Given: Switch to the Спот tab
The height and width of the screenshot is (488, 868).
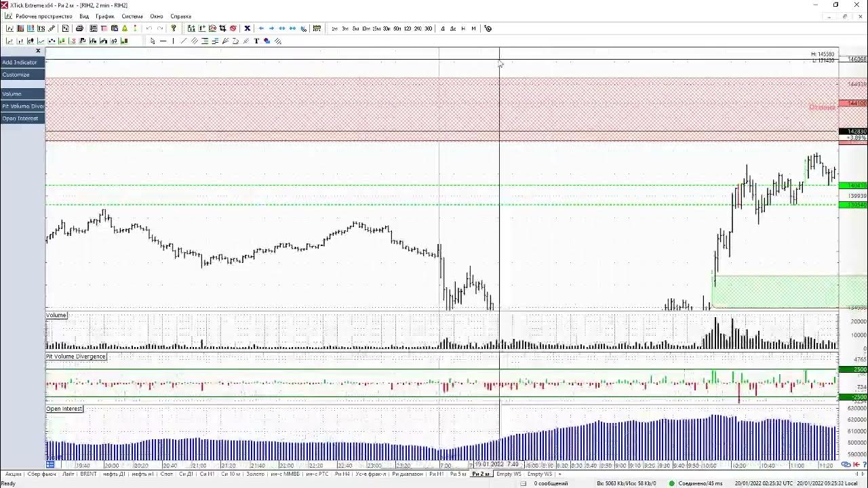Looking at the screenshot, I should (x=166, y=474).
